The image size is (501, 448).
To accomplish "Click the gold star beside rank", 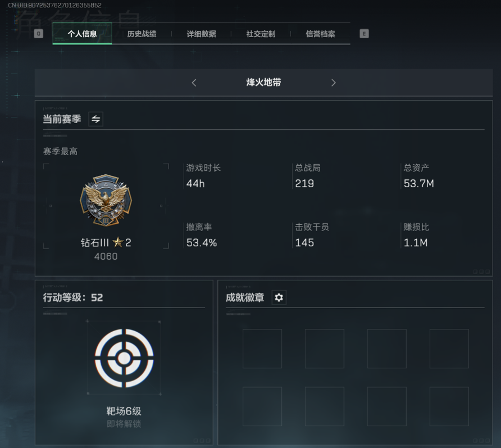I will [118, 242].
